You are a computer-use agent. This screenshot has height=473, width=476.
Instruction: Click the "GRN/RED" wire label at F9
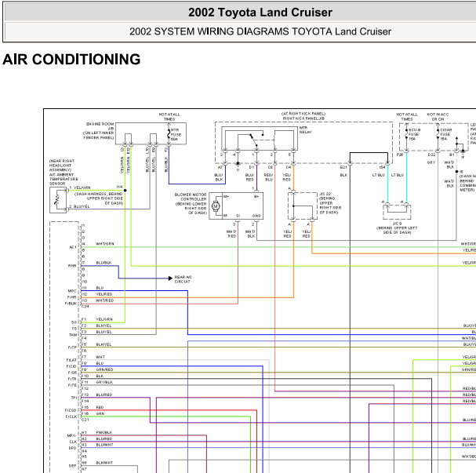point(104,369)
